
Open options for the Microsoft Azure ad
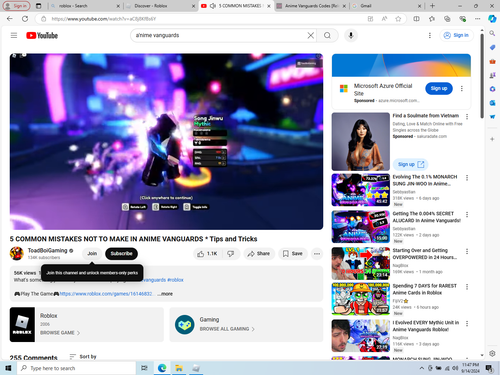[462, 88]
